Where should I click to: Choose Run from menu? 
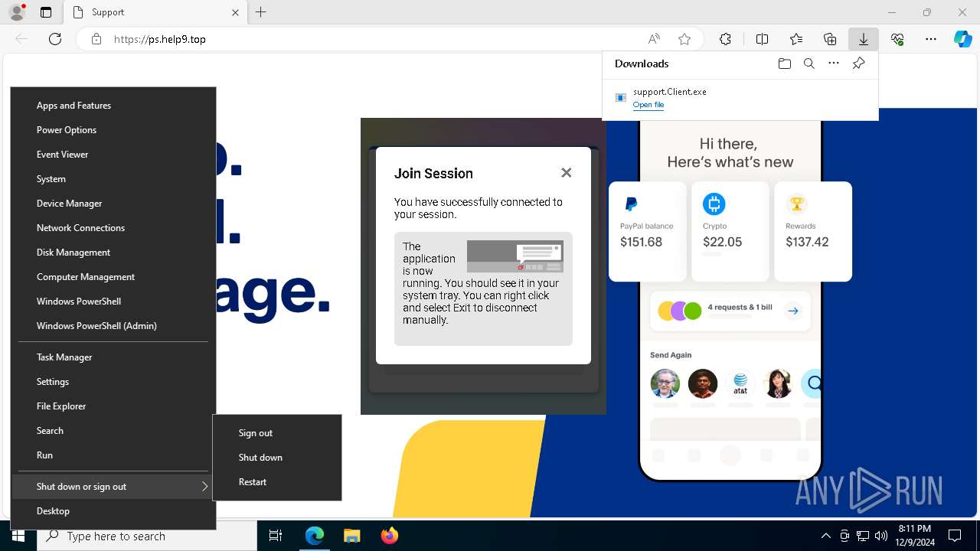pos(114,455)
